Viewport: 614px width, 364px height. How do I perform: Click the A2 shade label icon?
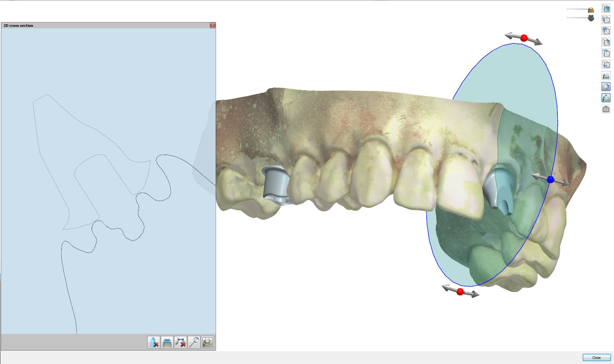(x=606, y=109)
